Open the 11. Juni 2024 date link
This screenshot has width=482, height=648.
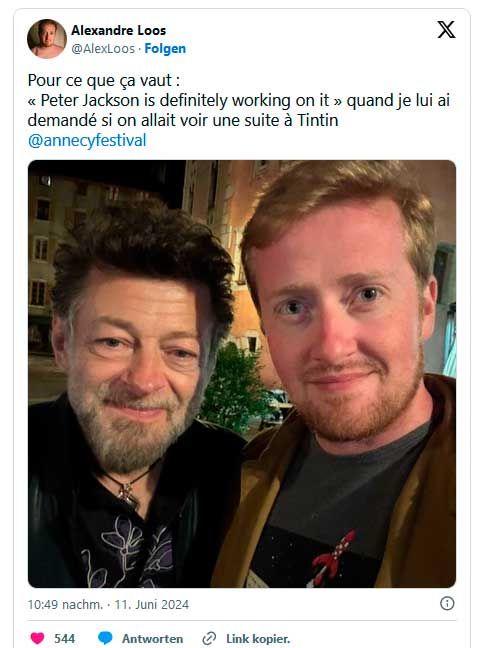click(151, 605)
